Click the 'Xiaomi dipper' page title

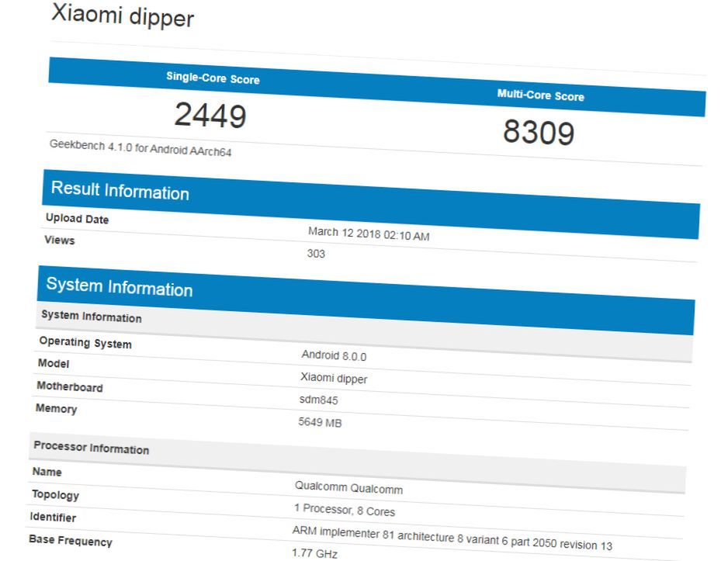pyautogui.click(x=123, y=16)
